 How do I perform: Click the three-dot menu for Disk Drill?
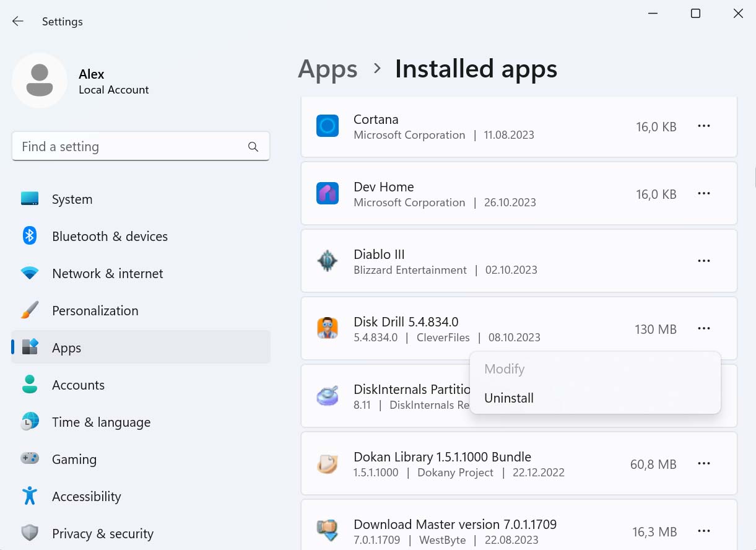click(x=704, y=328)
